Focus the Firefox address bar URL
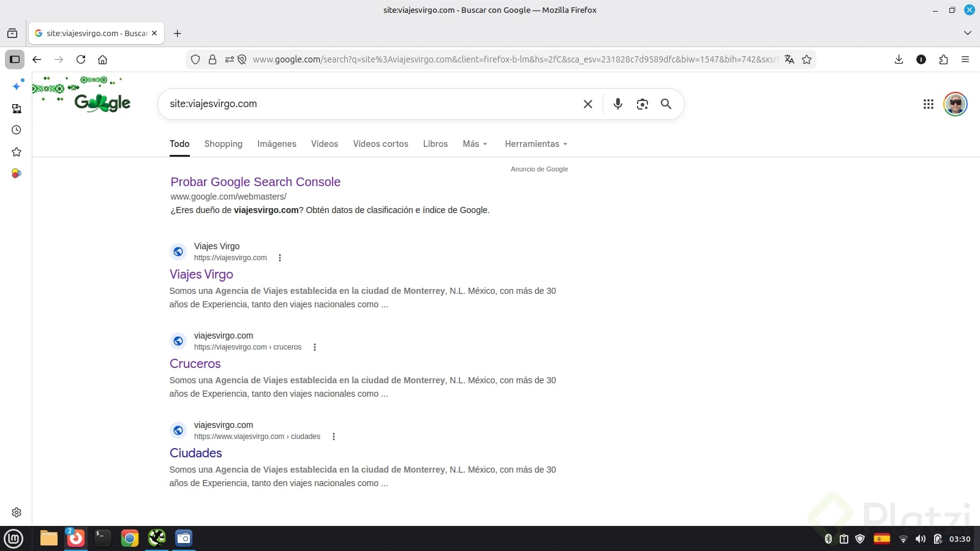This screenshot has width=980, height=551. tap(514, 59)
